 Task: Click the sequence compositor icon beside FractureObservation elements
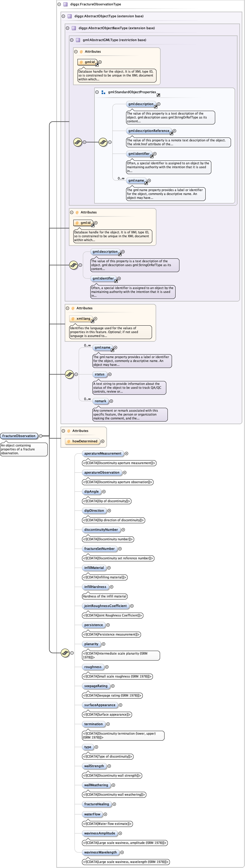pos(65,653)
